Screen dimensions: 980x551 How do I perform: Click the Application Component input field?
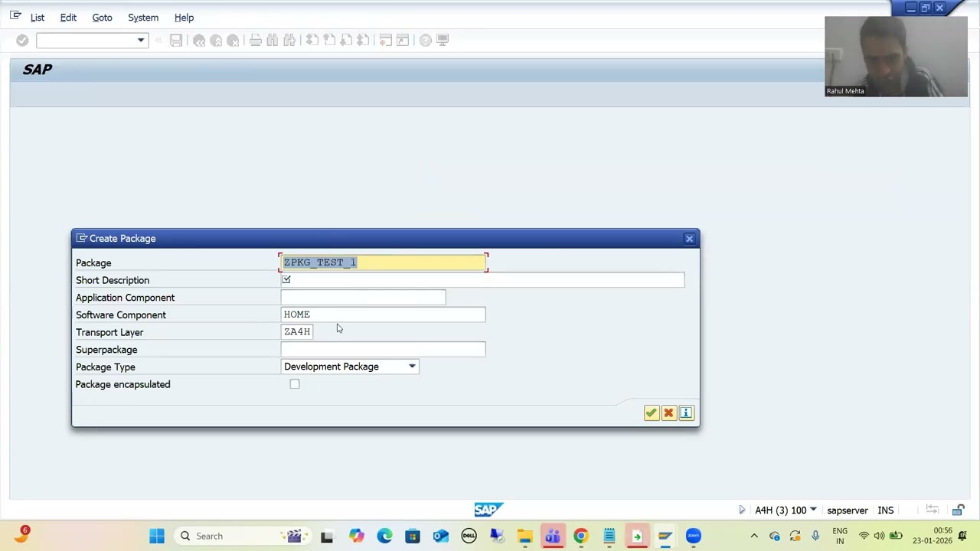[363, 298]
